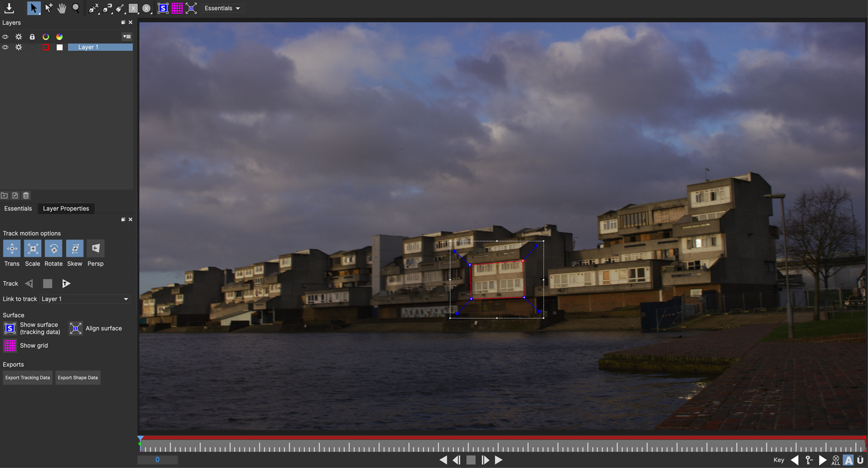This screenshot has height=468, width=868.
Task: Toggle tracking cog for Layer 1
Action: pyautogui.click(x=18, y=48)
